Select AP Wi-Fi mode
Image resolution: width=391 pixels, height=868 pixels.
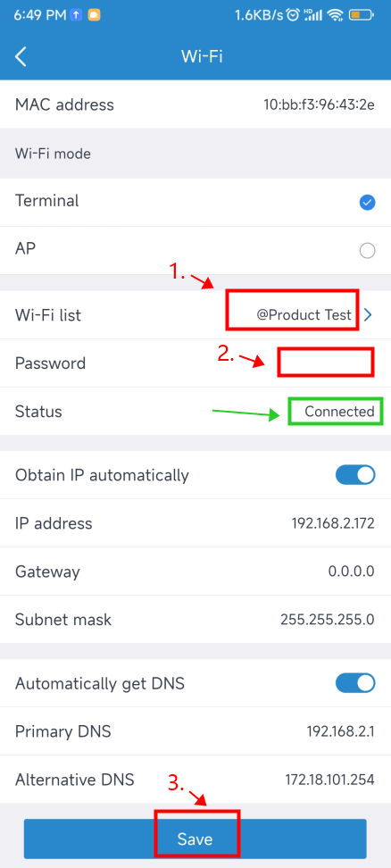(195, 250)
